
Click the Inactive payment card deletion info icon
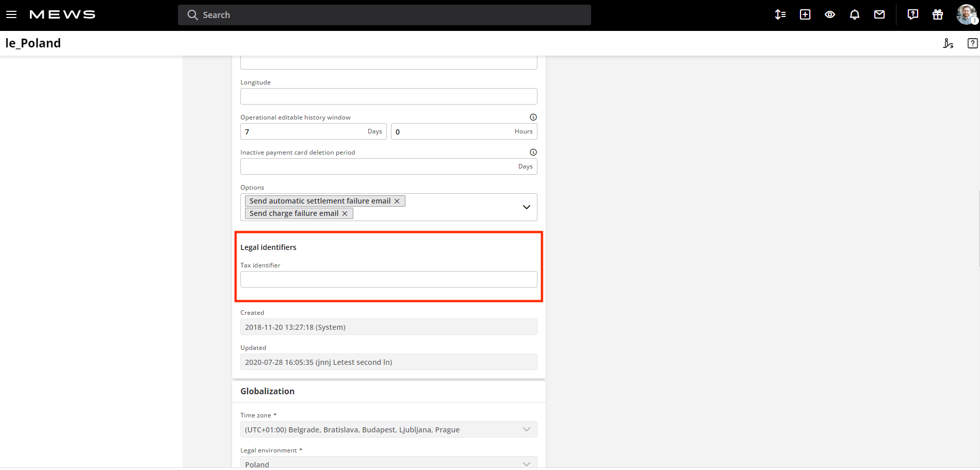[x=533, y=152]
